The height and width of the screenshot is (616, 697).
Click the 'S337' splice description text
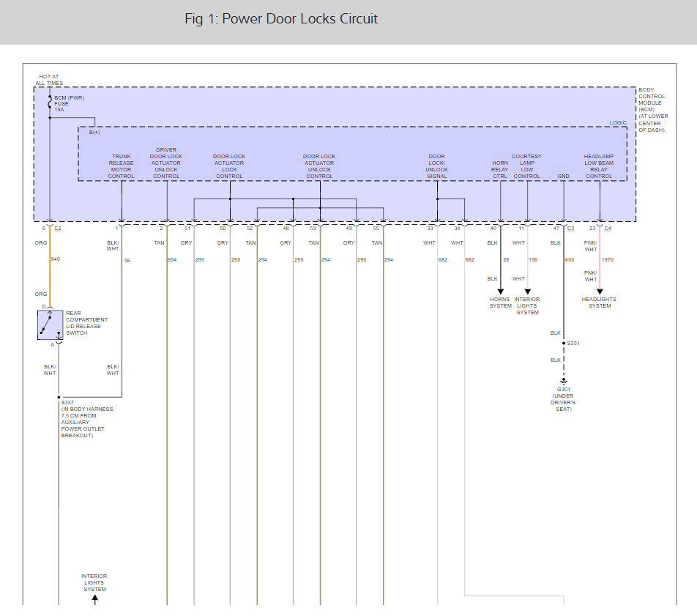[88, 419]
